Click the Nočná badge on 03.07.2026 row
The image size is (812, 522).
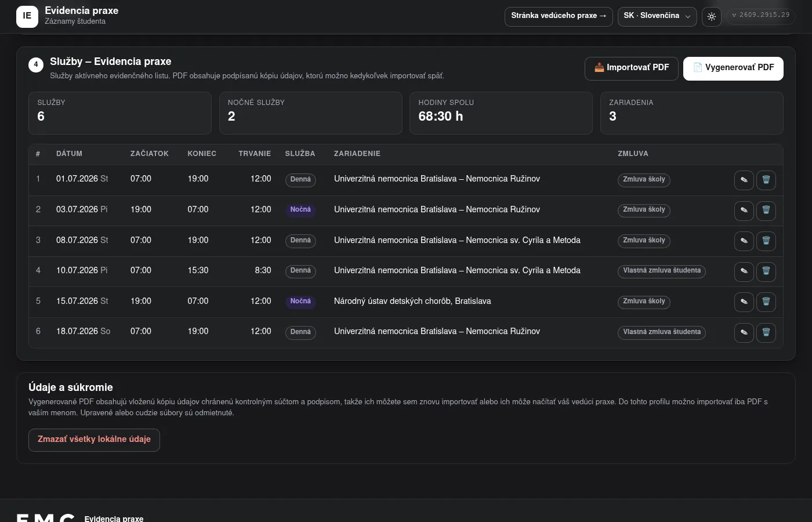pyautogui.click(x=300, y=210)
